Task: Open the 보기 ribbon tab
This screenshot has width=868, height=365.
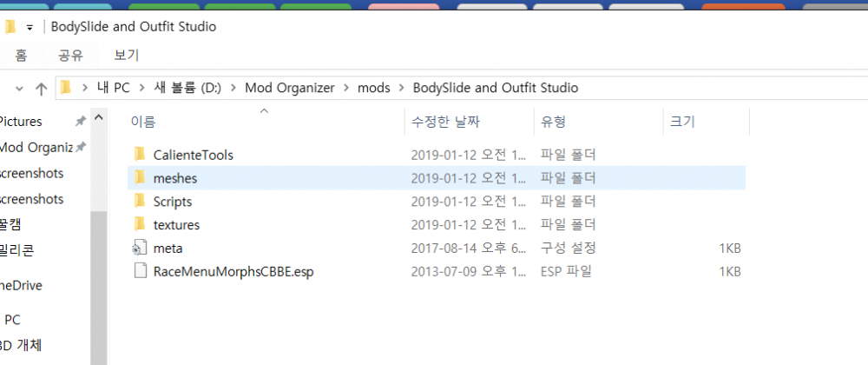Action: (x=127, y=56)
